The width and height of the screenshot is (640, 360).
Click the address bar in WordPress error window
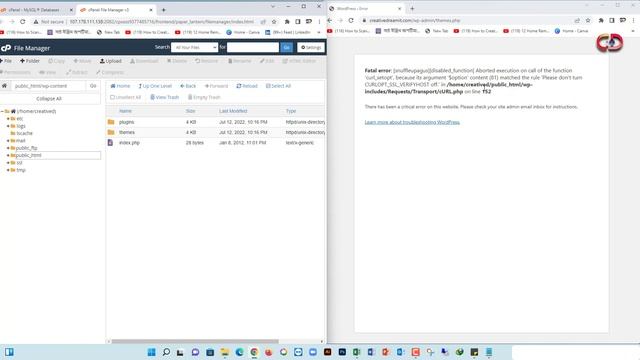click(x=465, y=20)
